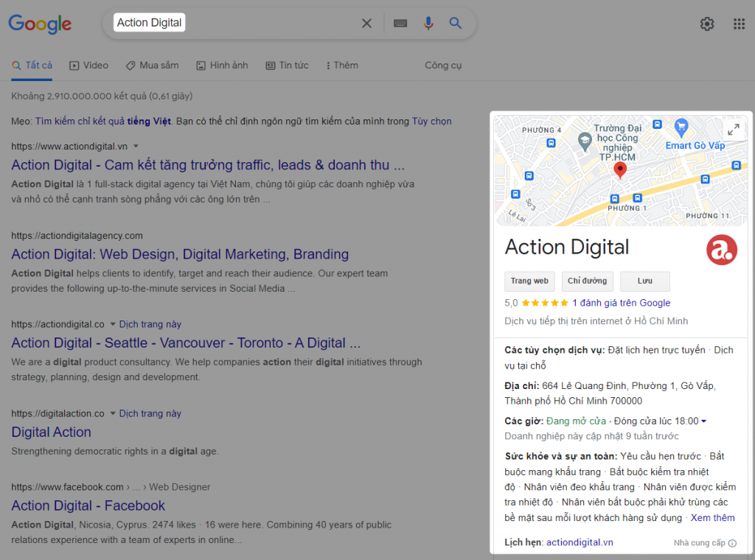Open the Google apps grid icon
The height and width of the screenshot is (560, 755).
(739, 24)
